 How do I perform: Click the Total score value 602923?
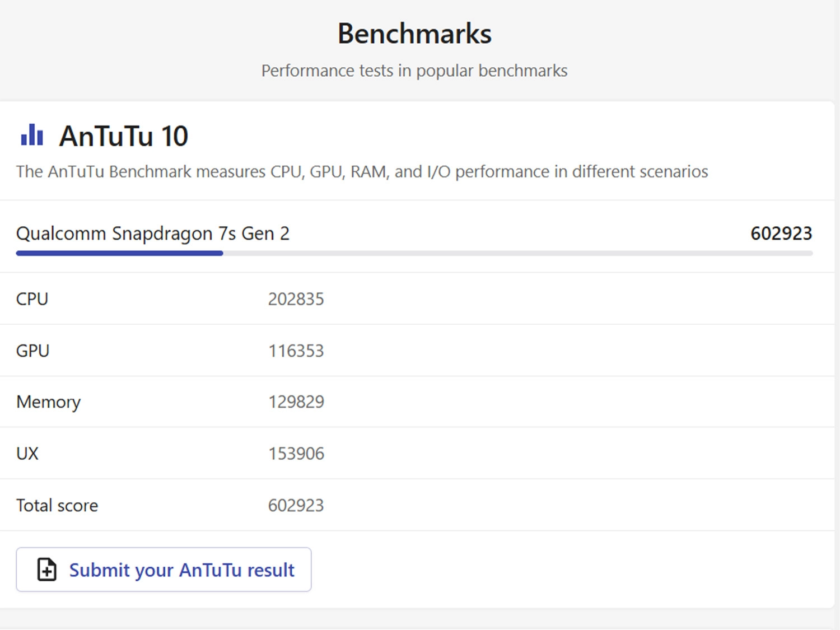pyautogui.click(x=296, y=505)
